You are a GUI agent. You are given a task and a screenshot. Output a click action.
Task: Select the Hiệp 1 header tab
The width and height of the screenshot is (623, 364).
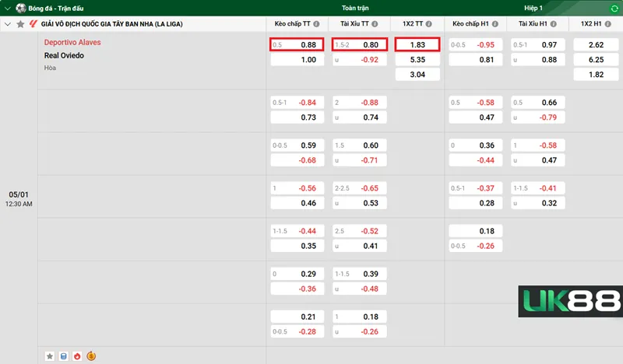[532, 7]
